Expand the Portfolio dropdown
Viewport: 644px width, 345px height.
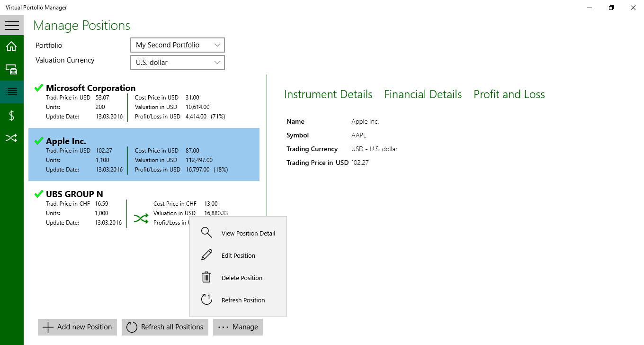click(x=177, y=45)
